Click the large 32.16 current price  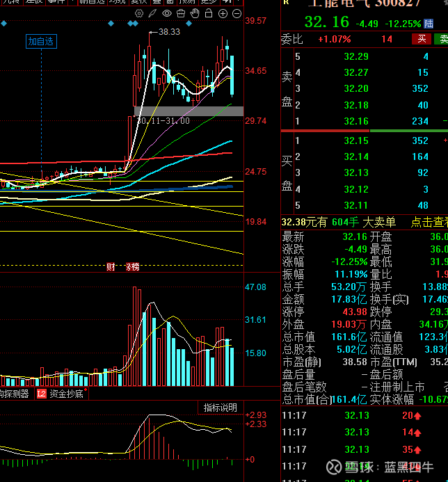[x=327, y=22]
